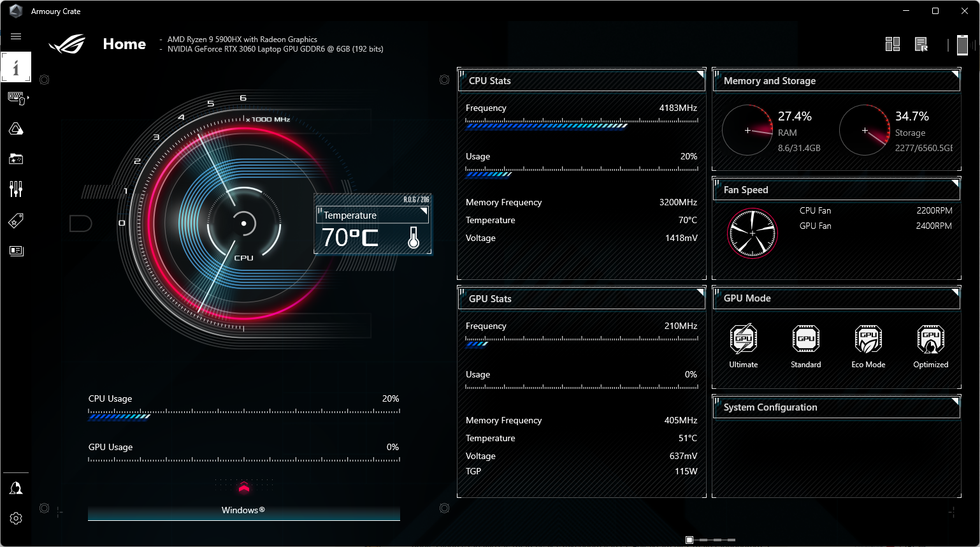
Task: Click the spinning fan icon
Action: (753, 233)
